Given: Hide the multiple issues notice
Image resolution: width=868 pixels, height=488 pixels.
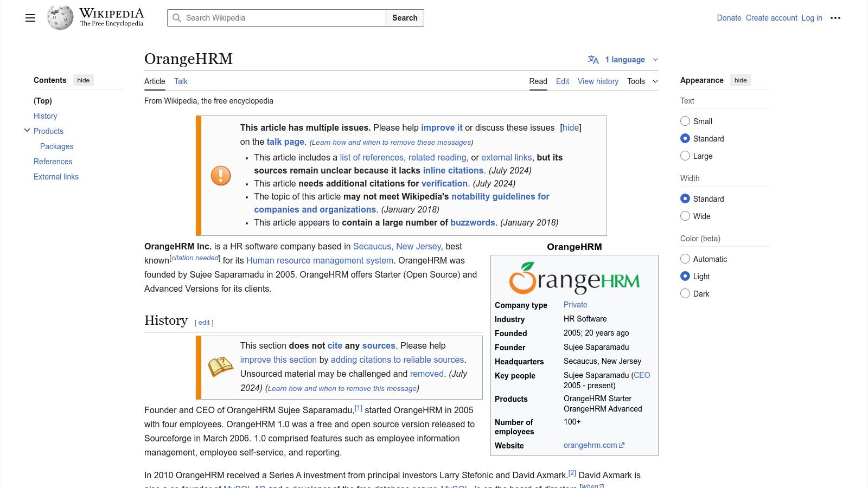Looking at the screenshot, I should point(570,128).
